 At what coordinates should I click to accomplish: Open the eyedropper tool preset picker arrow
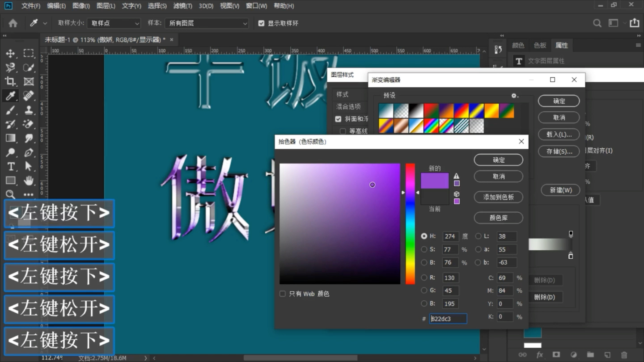45,23
